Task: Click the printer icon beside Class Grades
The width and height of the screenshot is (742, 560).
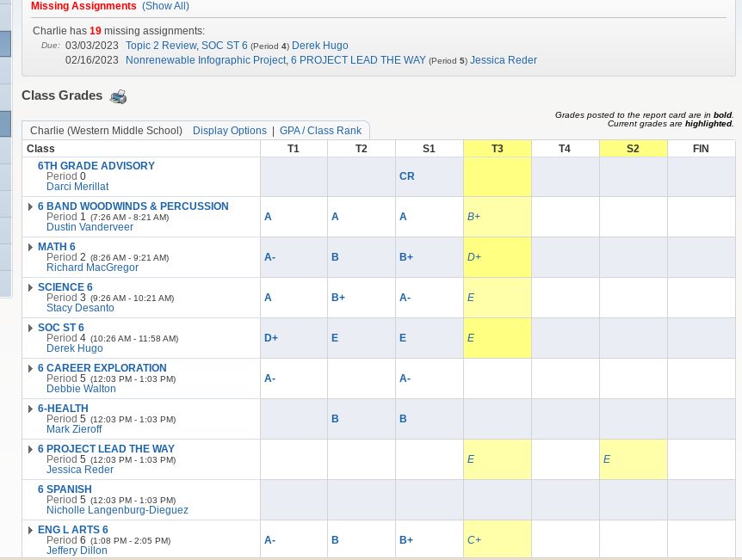Action: pos(118,97)
